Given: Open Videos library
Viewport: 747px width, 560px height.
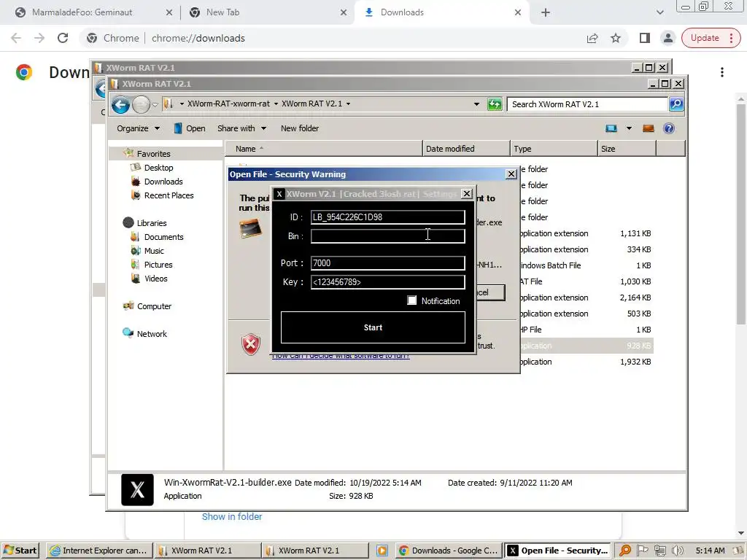Looking at the screenshot, I should (155, 278).
